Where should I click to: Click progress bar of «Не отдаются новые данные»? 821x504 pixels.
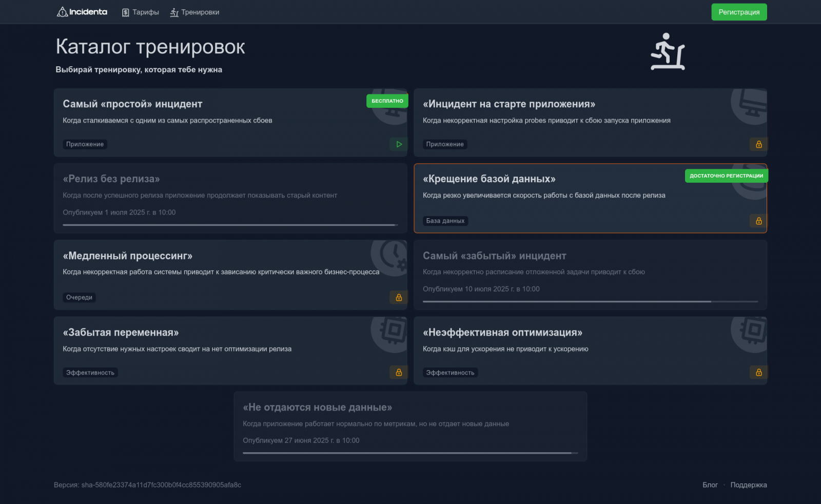[411, 453]
